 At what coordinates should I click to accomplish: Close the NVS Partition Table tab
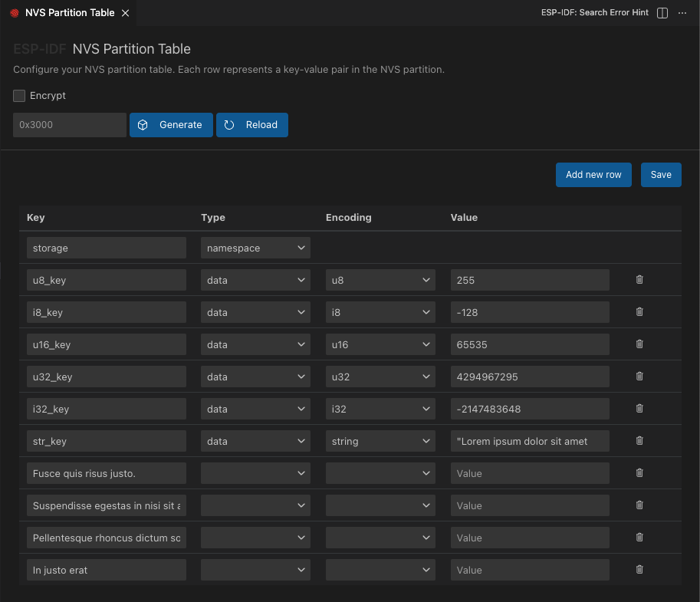[x=126, y=13]
